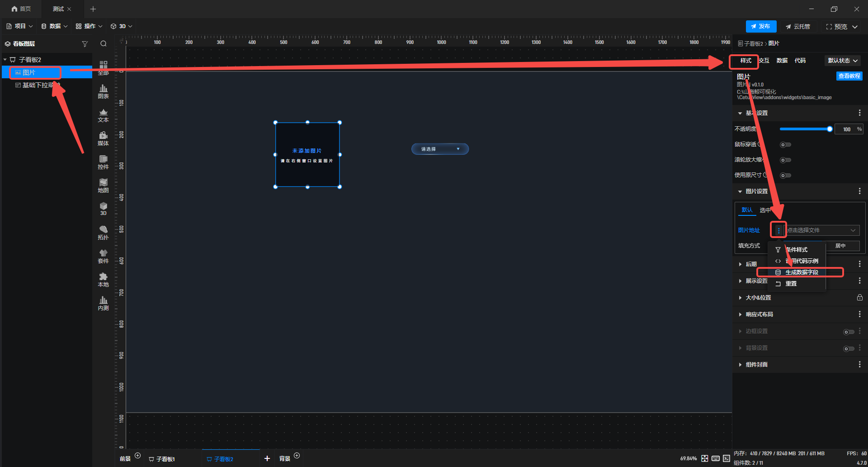Switch to the 数据 properties tab
The width and height of the screenshot is (868, 467).
pos(782,61)
